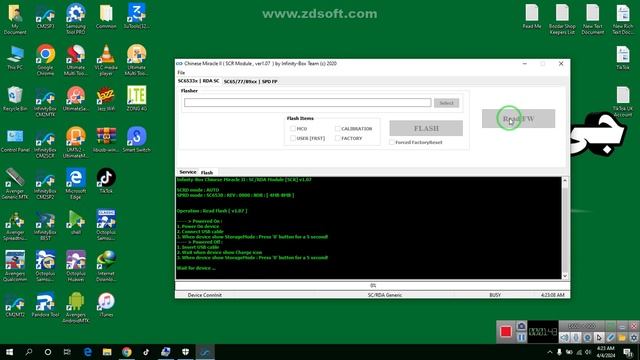Open the Service log tab
The height and width of the screenshot is (360, 640).
click(188, 172)
